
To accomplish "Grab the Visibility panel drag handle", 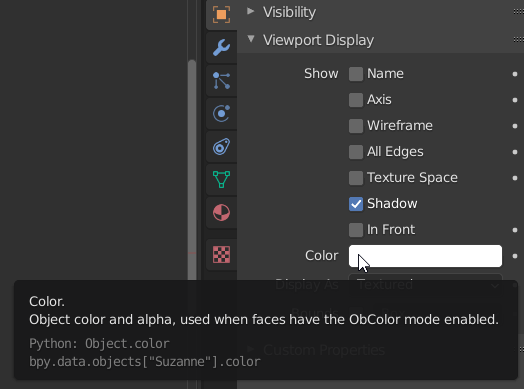I will (519, 12).
